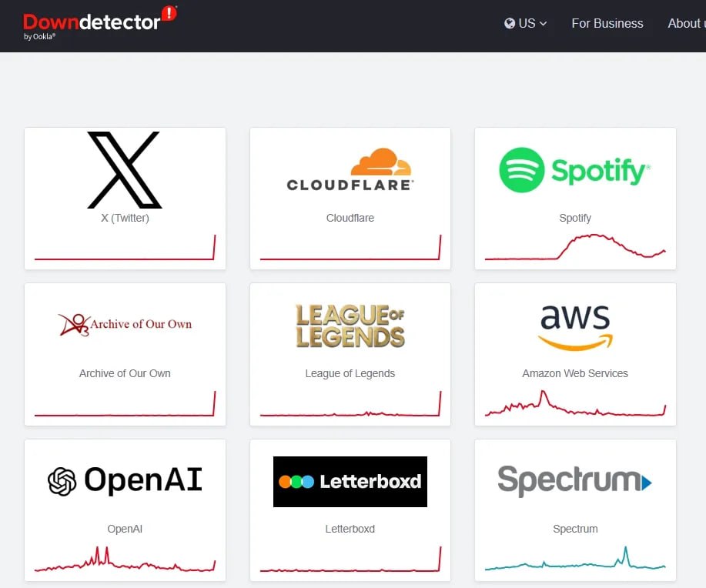
Task: Open the Spectrum name link
Action: [x=575, y=529]
